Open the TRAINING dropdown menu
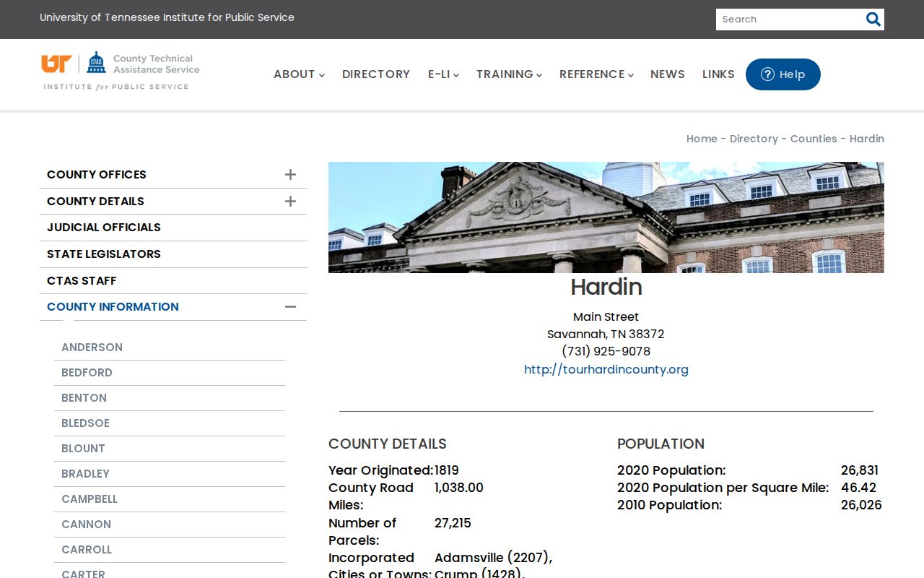 point(509,74)
